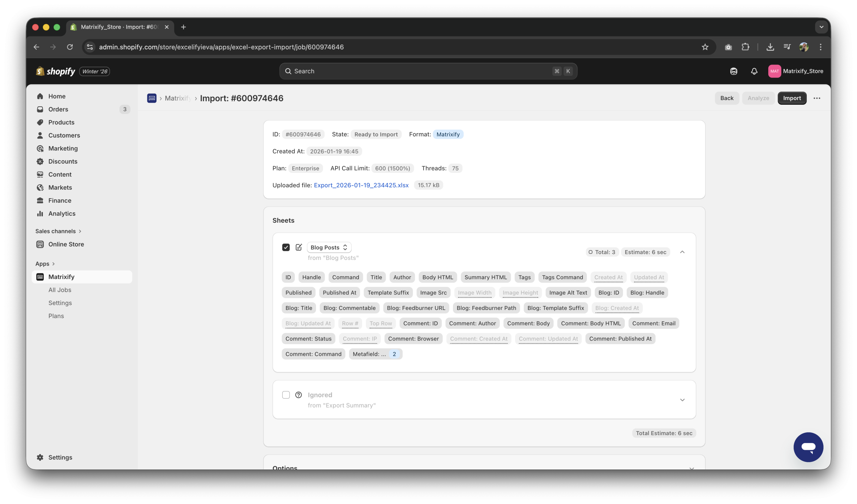Uncheck the Blog Posts sheet checkbox
Screen dimensions: 857x504
click(286, 247)
